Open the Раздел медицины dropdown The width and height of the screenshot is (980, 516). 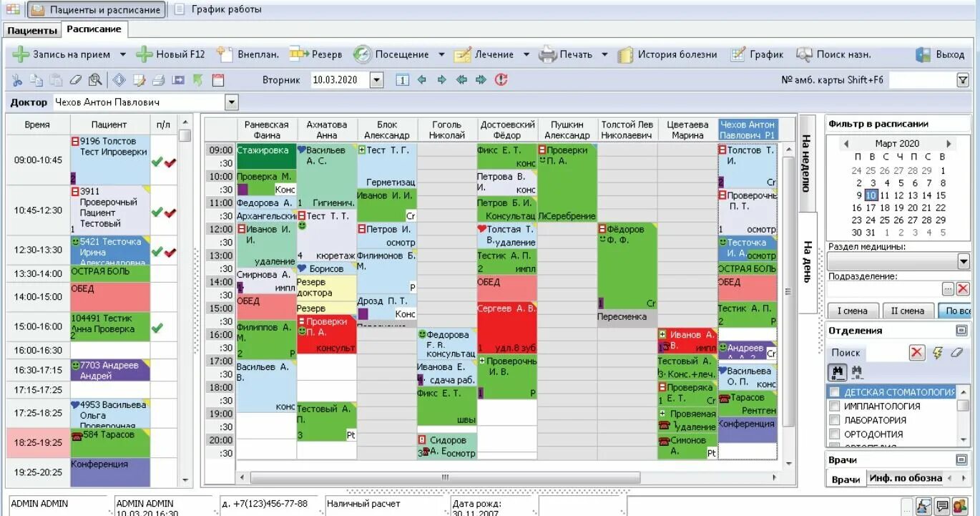tap(963, 261)
